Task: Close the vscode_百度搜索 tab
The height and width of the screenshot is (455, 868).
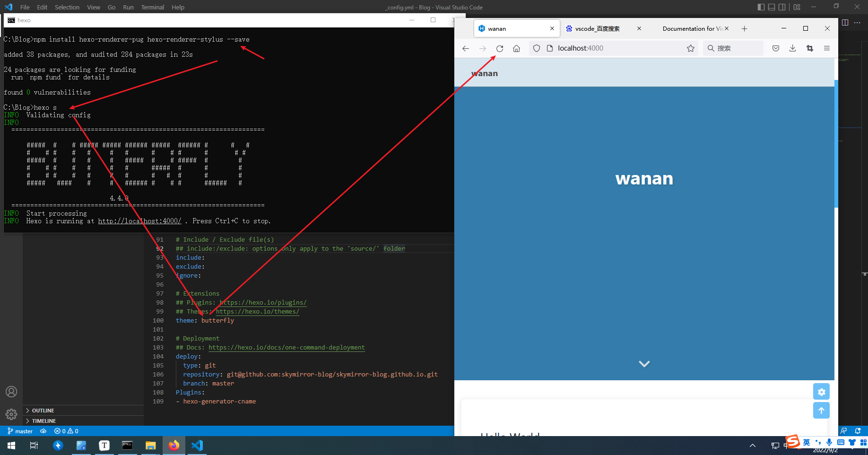Action: click(x=639, y=28)
